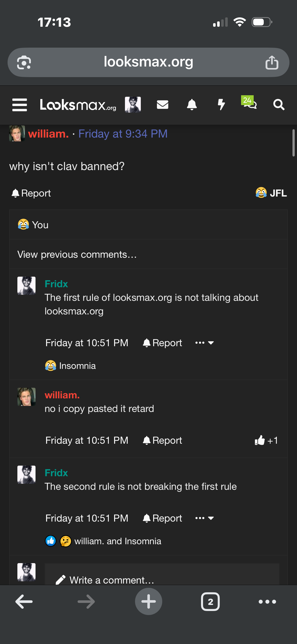Expand options on Fridx's second-rule comment
This screenshot has width=297, height=644.
coord(204,518)
